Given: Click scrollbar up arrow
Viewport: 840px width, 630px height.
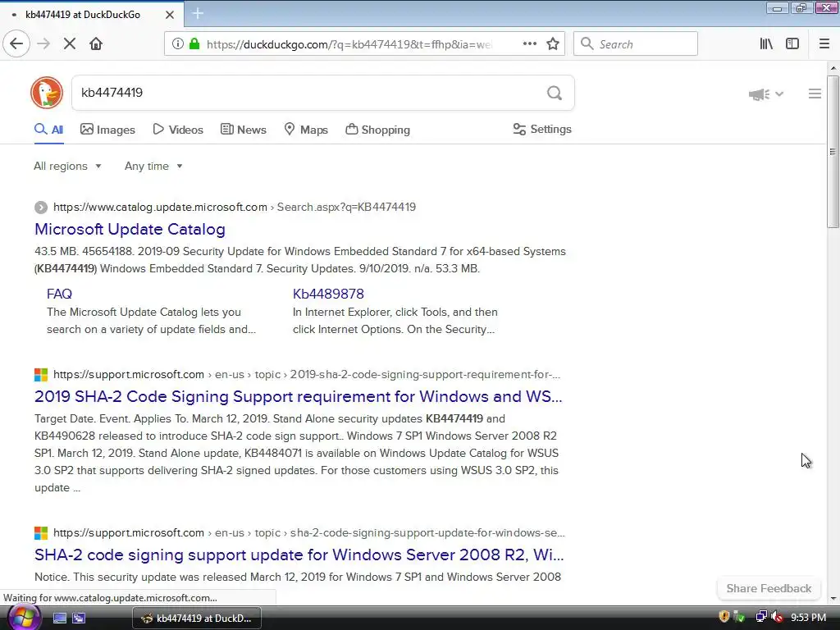Looking at the screenshot, I should coord(833,69).
